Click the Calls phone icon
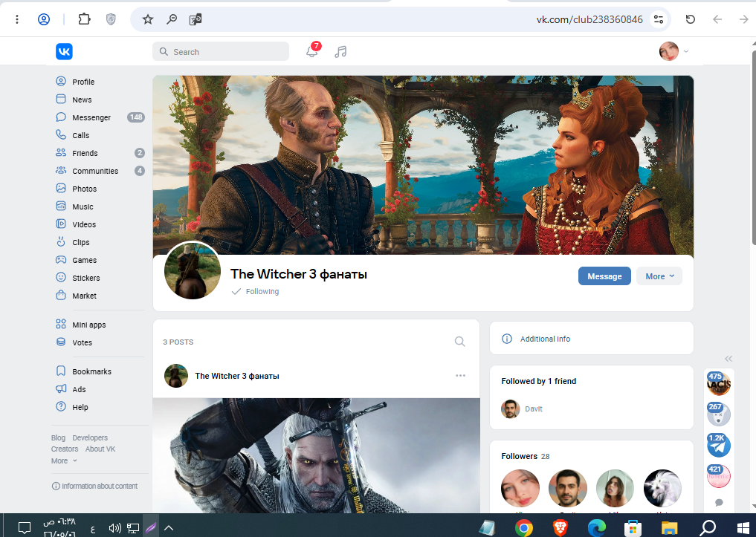Image resolution: width=756 pixels, height=537 pixels. coord(61,135)
